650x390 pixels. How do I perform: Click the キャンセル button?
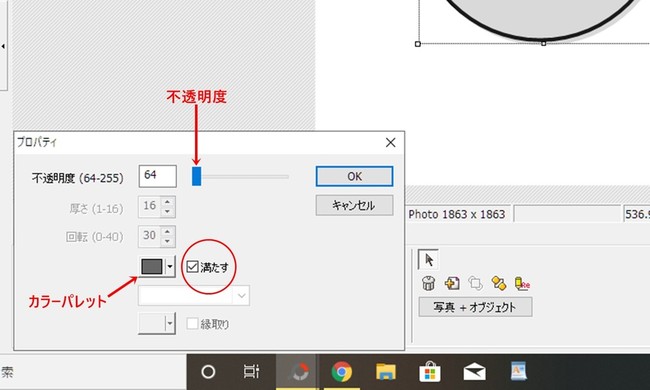(354, 205)
